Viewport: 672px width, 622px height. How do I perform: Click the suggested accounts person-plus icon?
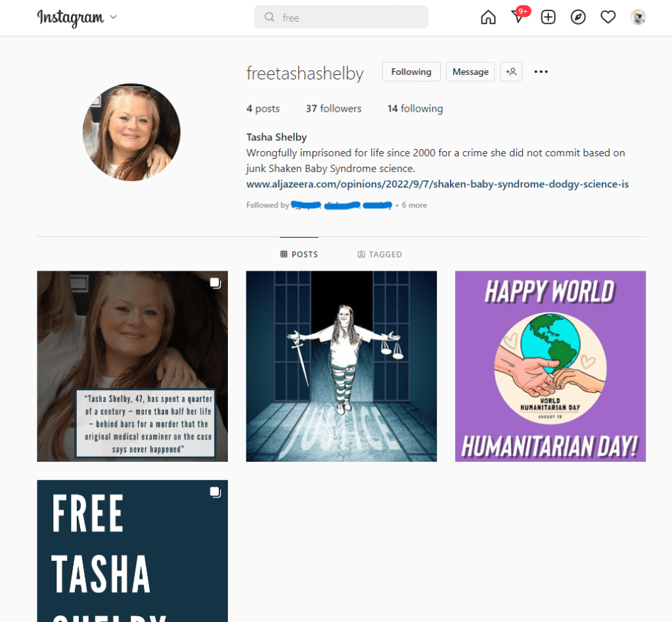tap(511, 72)
